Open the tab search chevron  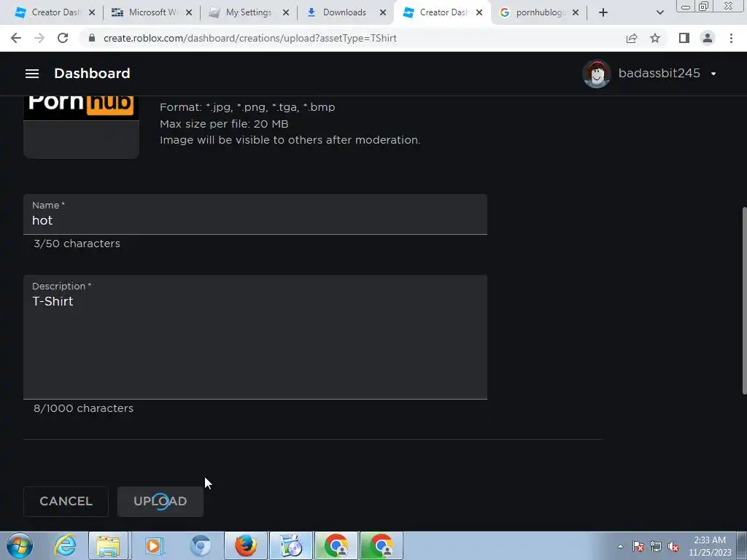coord(659,12)
